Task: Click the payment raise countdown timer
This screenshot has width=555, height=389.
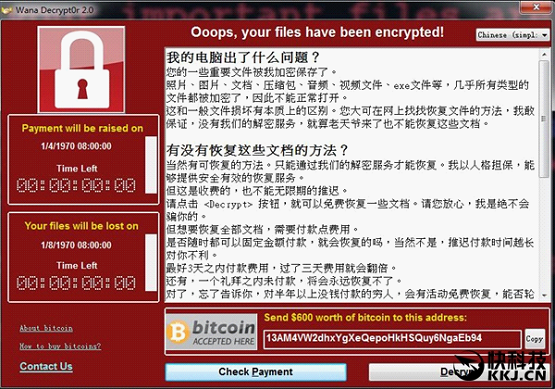Action: click(76, 185)
